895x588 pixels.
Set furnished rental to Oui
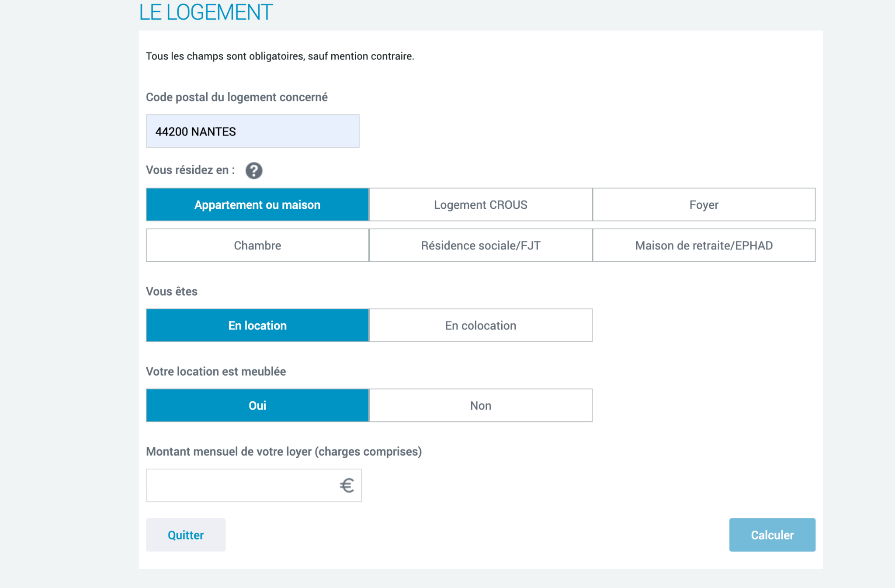coord(257,405)
